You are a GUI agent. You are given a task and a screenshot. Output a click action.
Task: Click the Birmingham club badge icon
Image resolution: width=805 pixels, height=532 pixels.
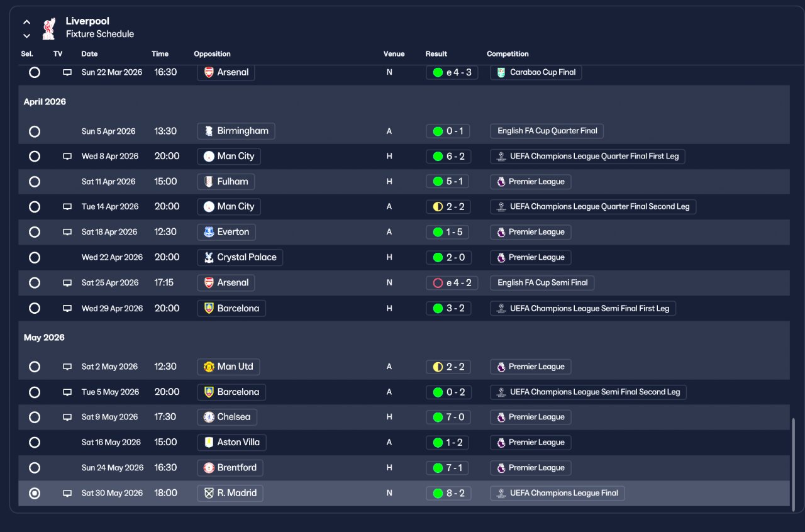(x=209, y=131)
